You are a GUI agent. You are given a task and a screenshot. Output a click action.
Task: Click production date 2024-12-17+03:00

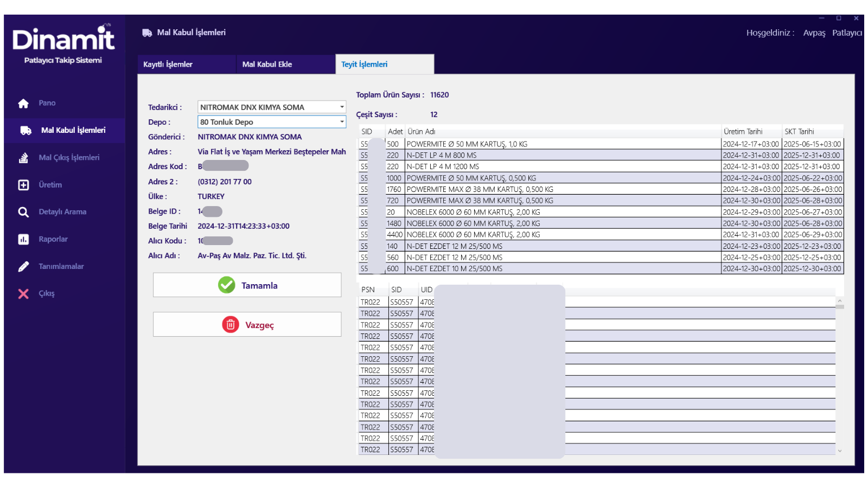point(751,144)
